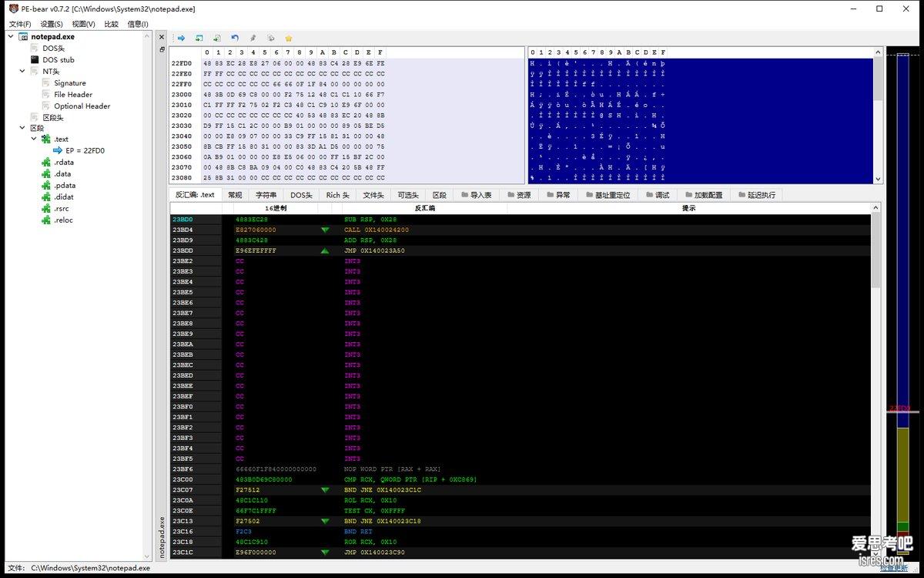Open the 文件(F) menu
924x578 pixels.
point(20,24)
